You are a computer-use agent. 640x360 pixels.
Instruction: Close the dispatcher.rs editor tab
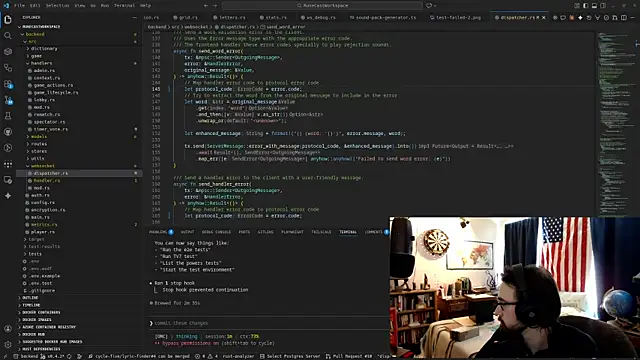(x=544, y=18)
